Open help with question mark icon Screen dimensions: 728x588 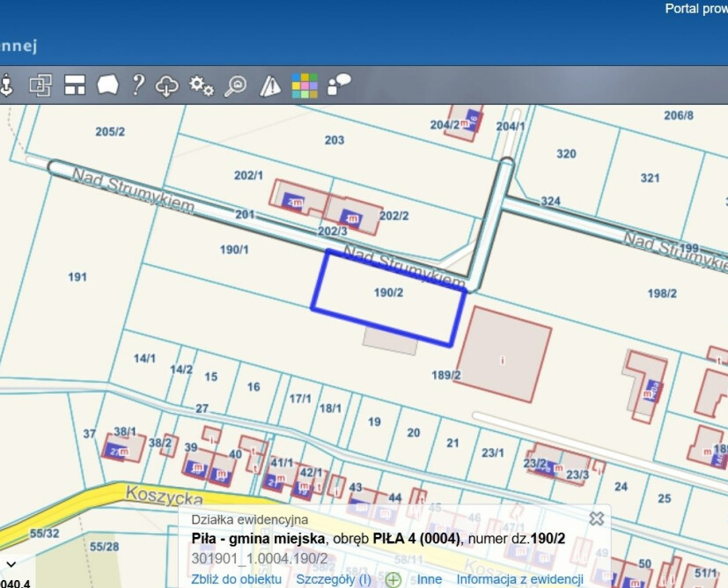click(x=137, y=85)
